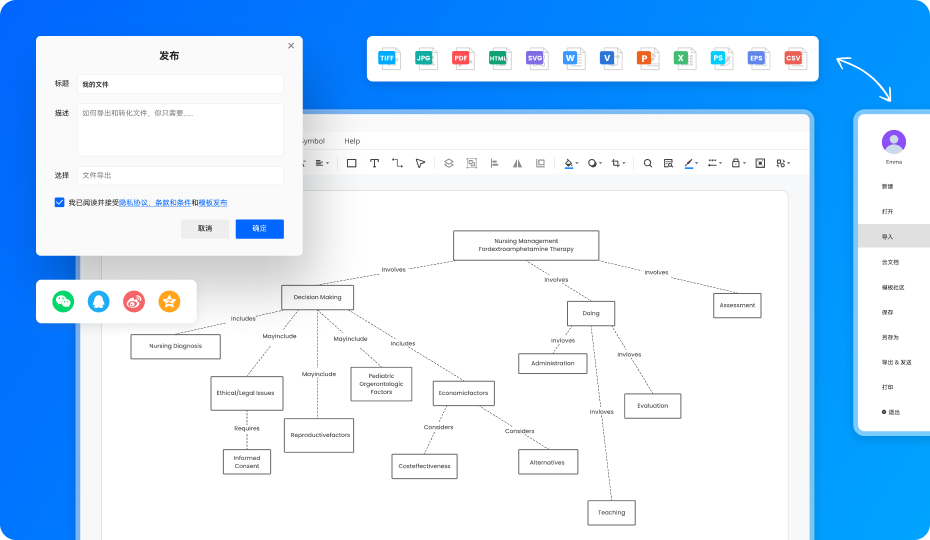Select the Text tool in the toolbar
Screen dimensions: 930x540
(x=374, y=163)
